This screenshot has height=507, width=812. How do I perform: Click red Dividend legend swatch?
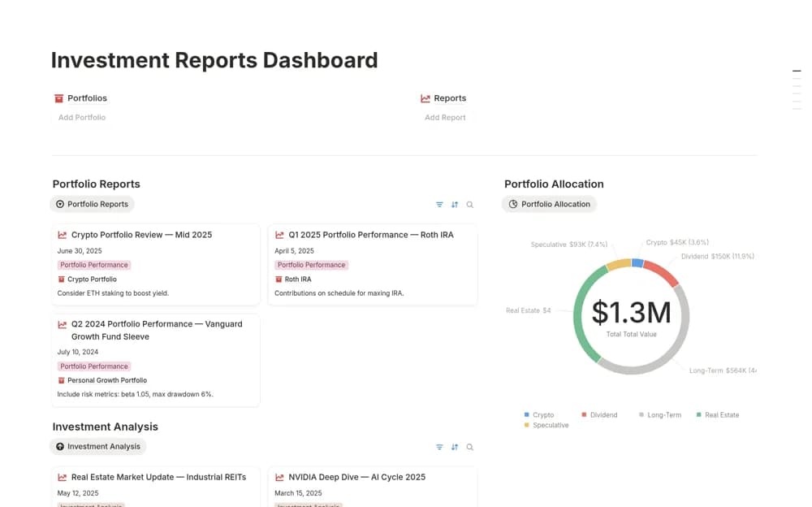(584, 414)
